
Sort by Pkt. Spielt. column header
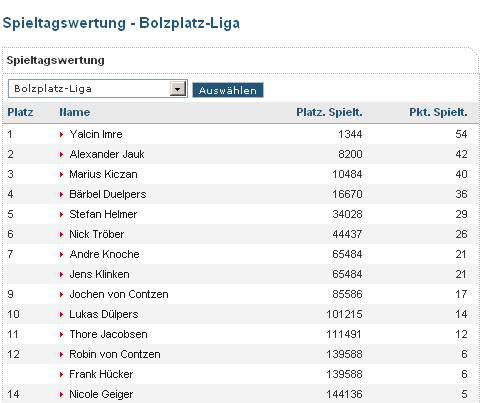[x=438, y=112]
